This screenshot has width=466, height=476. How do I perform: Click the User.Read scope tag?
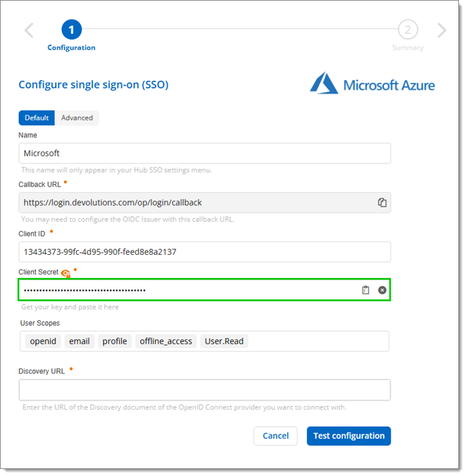pyautogui.click(x=224, y=342)
